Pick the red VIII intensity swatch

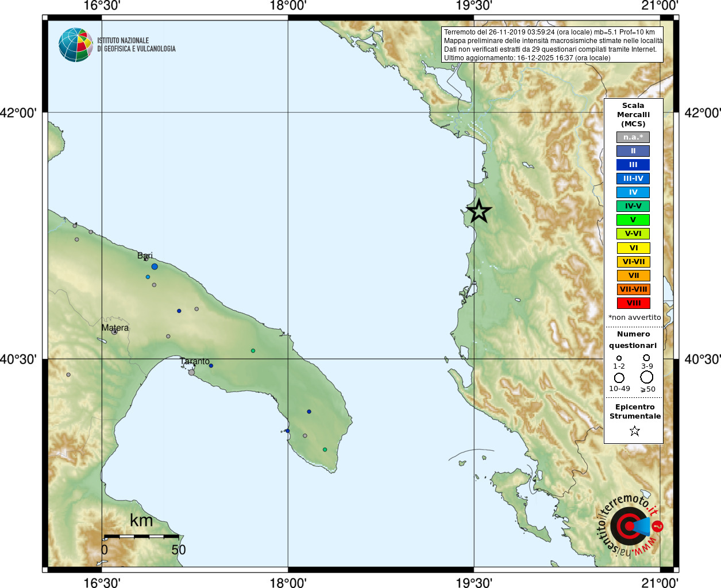pyautogui.click(x=633, y=303)
